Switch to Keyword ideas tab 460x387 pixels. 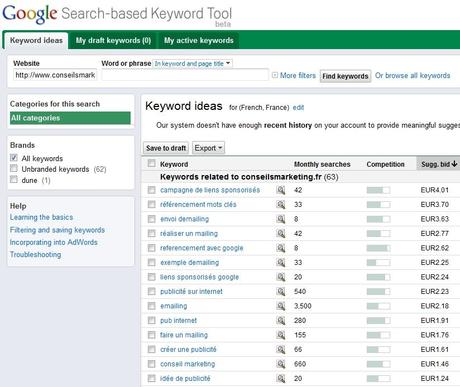pos(36,40)
